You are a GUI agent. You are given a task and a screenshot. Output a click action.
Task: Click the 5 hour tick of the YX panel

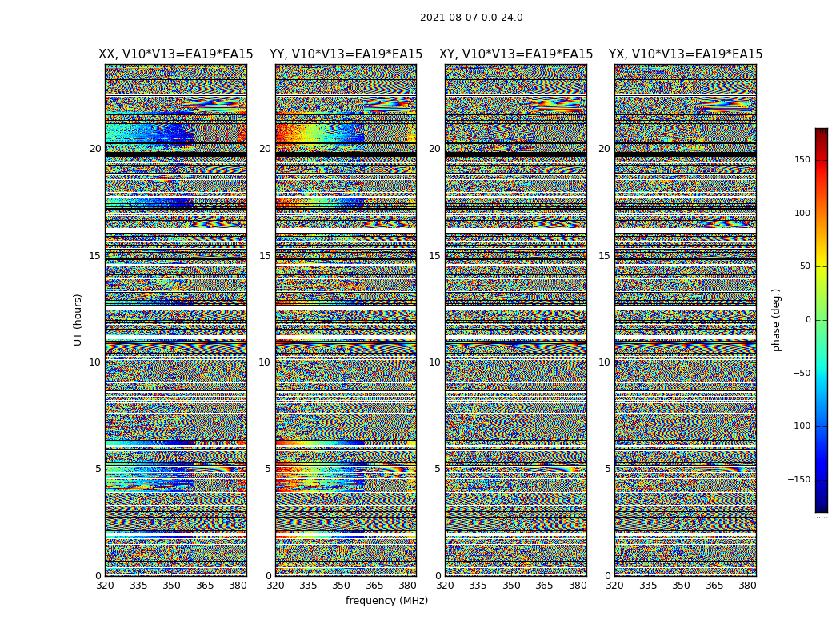click(608, 469)
